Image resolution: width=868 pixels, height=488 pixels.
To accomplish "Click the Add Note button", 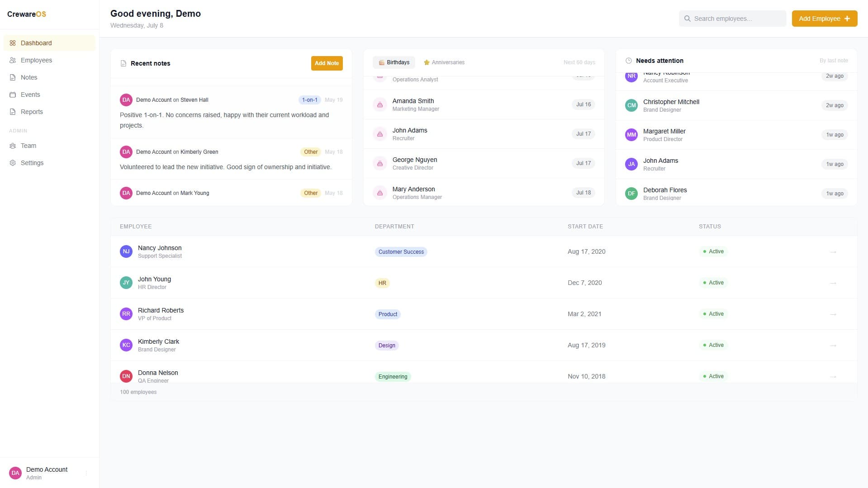I will click(x=327, y=63).
